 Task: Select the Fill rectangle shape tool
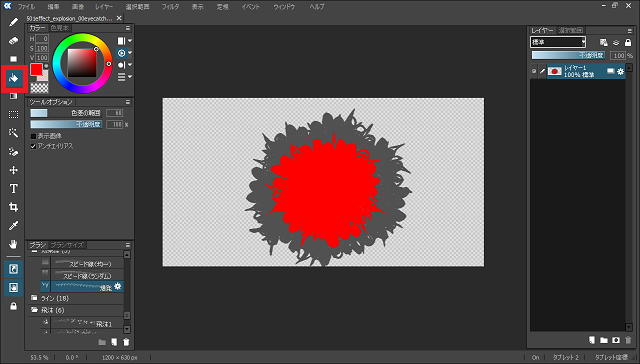pyautogui.click(x=13, y=59)
